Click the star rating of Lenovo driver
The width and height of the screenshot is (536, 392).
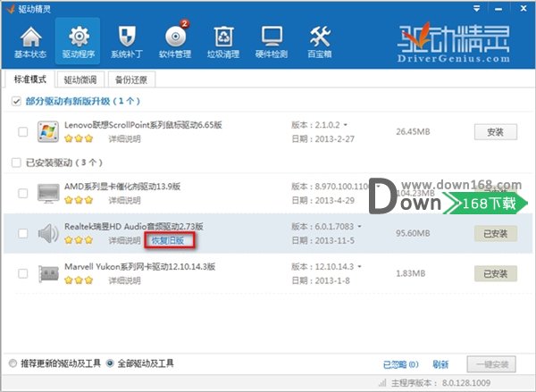[x=79, y=138]
